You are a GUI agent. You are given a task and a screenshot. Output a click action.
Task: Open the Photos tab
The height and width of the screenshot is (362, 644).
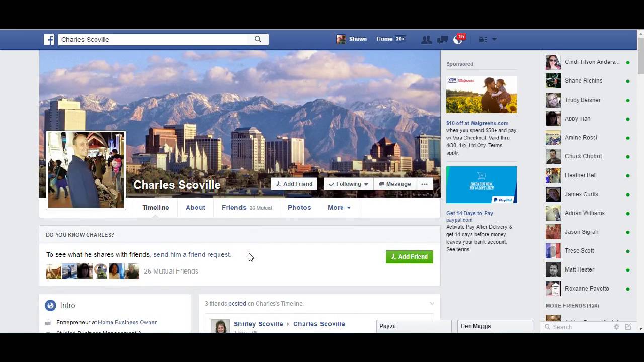(299, 207)
